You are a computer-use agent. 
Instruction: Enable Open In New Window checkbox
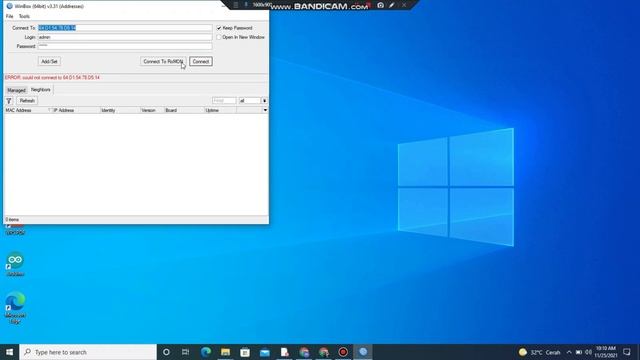click(219, 37)
